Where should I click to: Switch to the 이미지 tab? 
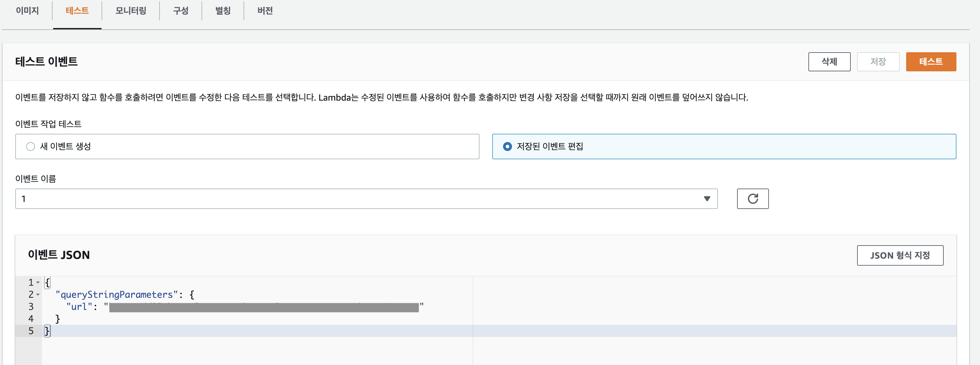pos(27,11)
